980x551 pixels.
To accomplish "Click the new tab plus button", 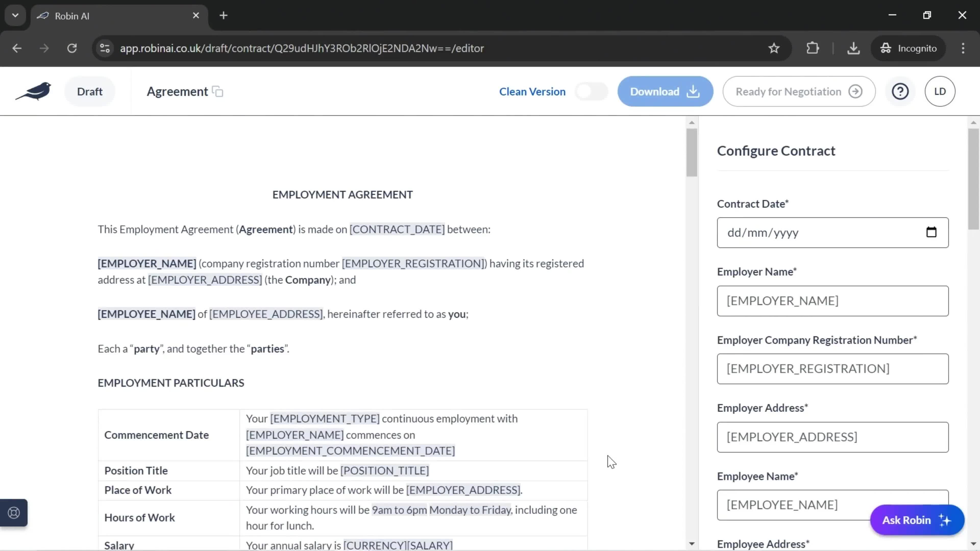I will click(224, 15).
